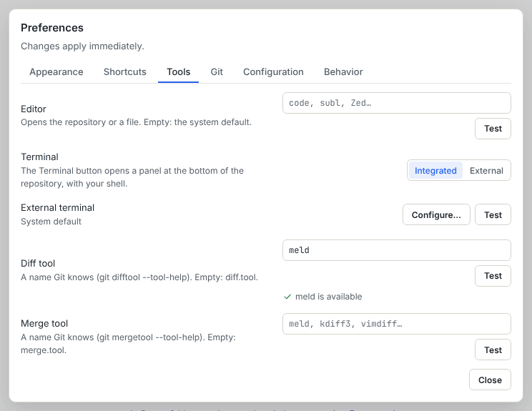This screenshot has width=532, height=411.
Task: Open the Shortcuts tab
Action: tap(125, 72)
